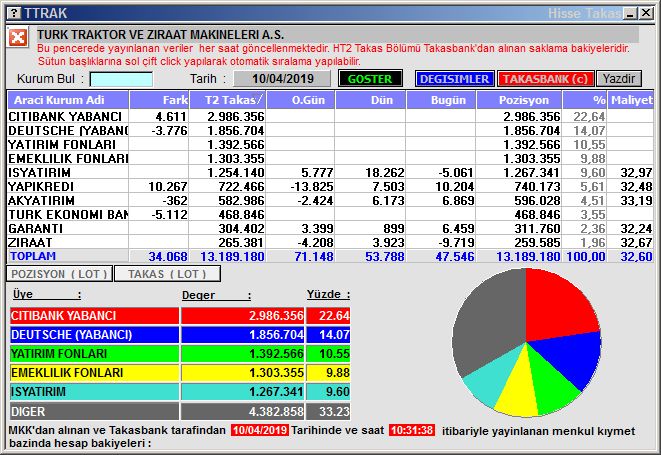
Task: Minimize the TTRAK window
Action: (631, 13)
